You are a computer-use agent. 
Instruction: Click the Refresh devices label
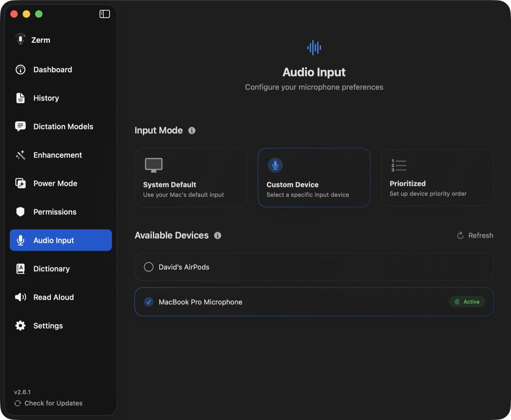click(x=481, y=236)
